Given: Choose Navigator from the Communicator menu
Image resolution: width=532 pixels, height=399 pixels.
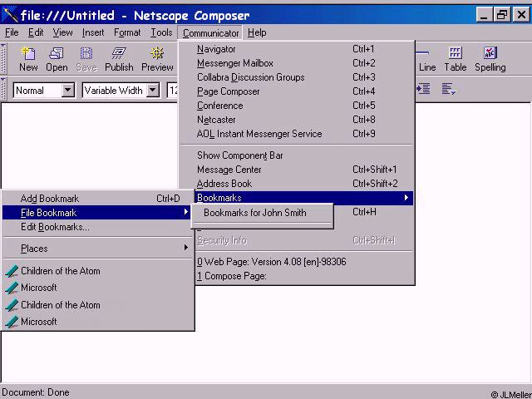Looking at the screenshot, I should click(297, 49).
